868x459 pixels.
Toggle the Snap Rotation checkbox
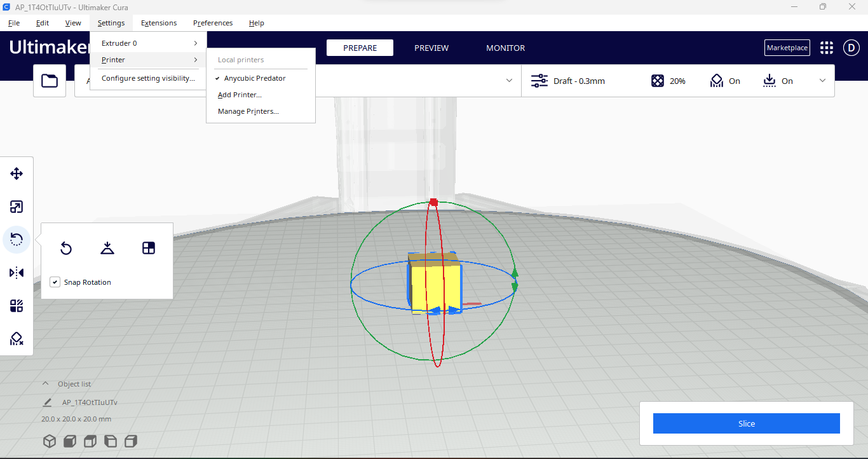[x=55, y=282]
